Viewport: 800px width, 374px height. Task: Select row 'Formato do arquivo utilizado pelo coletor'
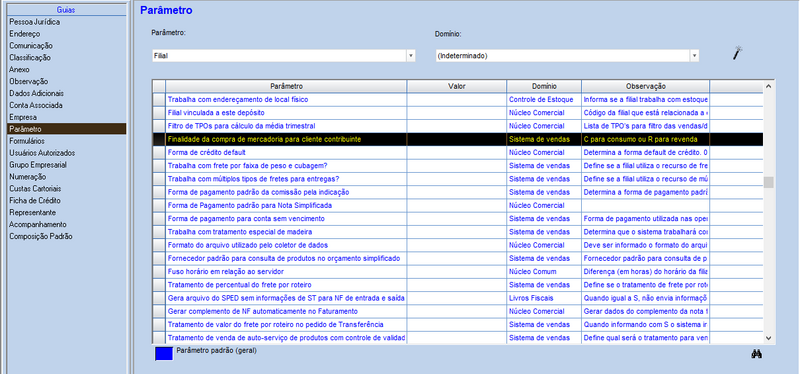pos(458,245)
